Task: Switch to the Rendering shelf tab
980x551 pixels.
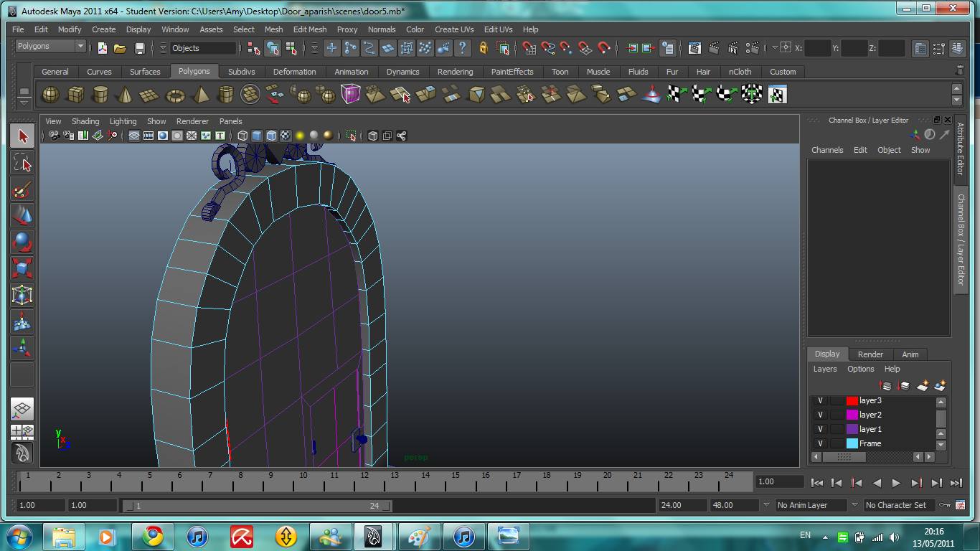Action: [x=455, y=72]
